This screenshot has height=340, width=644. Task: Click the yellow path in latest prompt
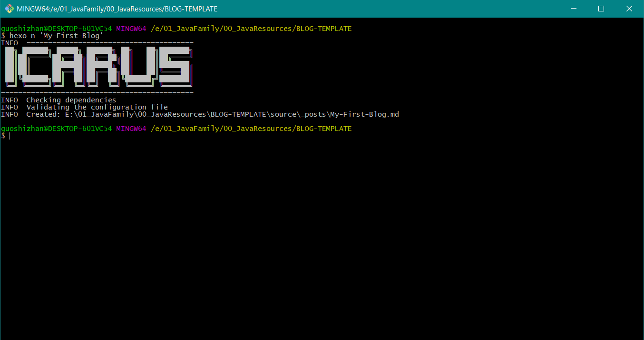coord(251,129)
